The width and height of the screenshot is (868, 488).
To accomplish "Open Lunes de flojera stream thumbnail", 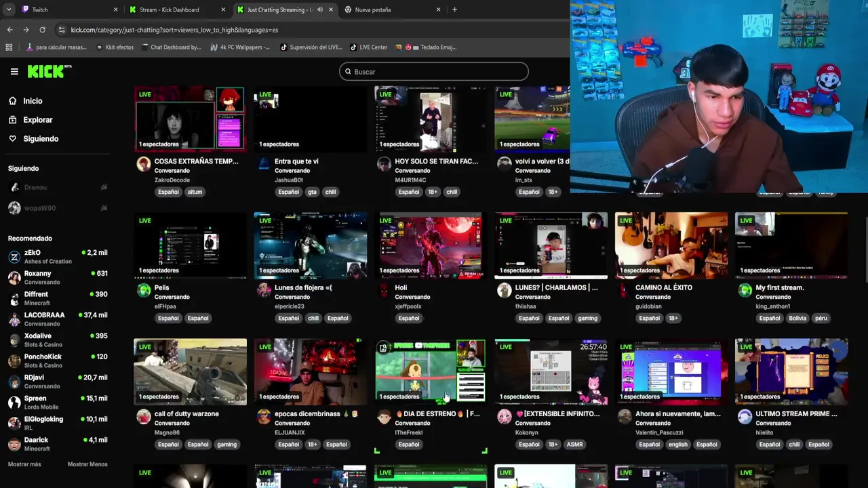I will pyautogui.click(x=311, y=245).
